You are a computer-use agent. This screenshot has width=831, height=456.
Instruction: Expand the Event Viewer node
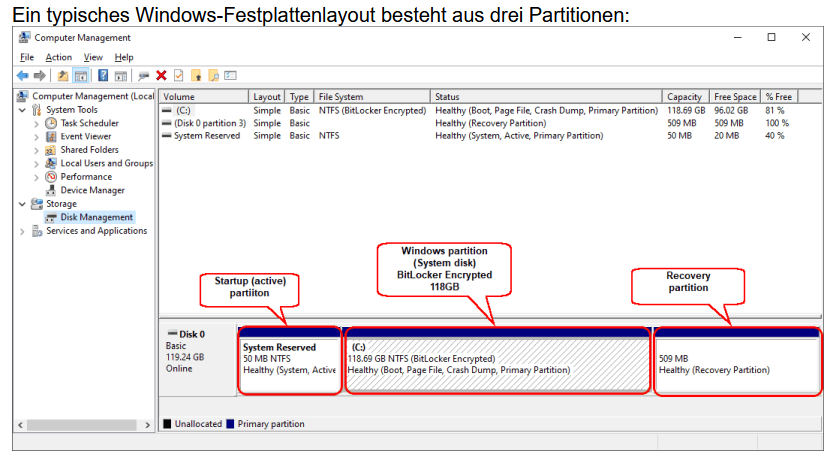[x=36, y=137]
